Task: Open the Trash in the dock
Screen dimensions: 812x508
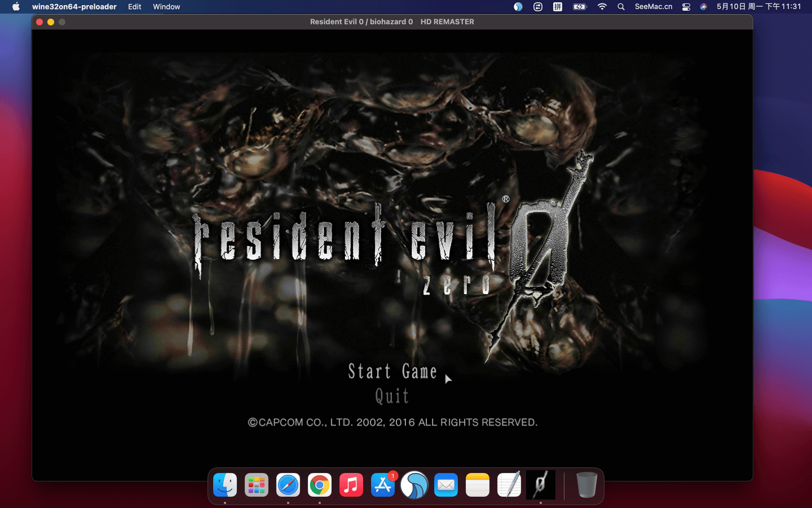Action: click(586, 485)
